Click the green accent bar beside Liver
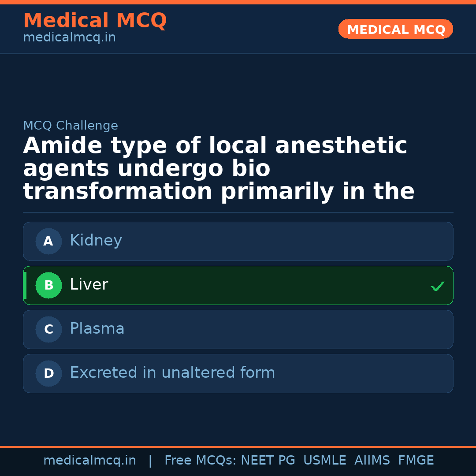Screen dimensions: 476x476 tap(25, 285)
